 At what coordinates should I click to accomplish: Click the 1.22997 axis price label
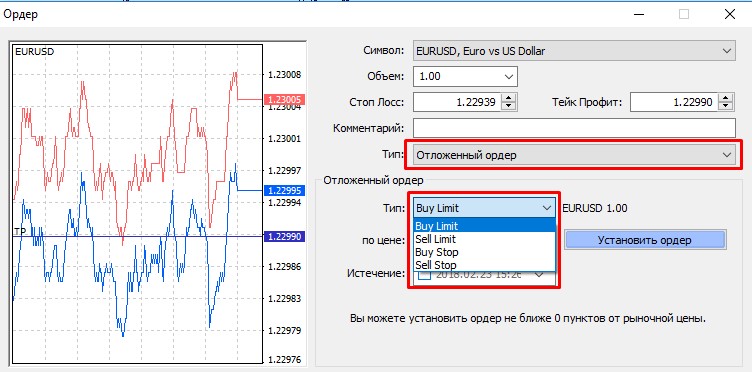(x=284, y=171)
